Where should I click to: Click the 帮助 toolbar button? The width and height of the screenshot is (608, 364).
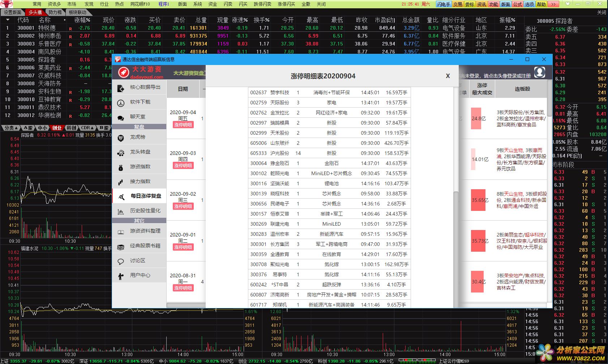point(541,4)
